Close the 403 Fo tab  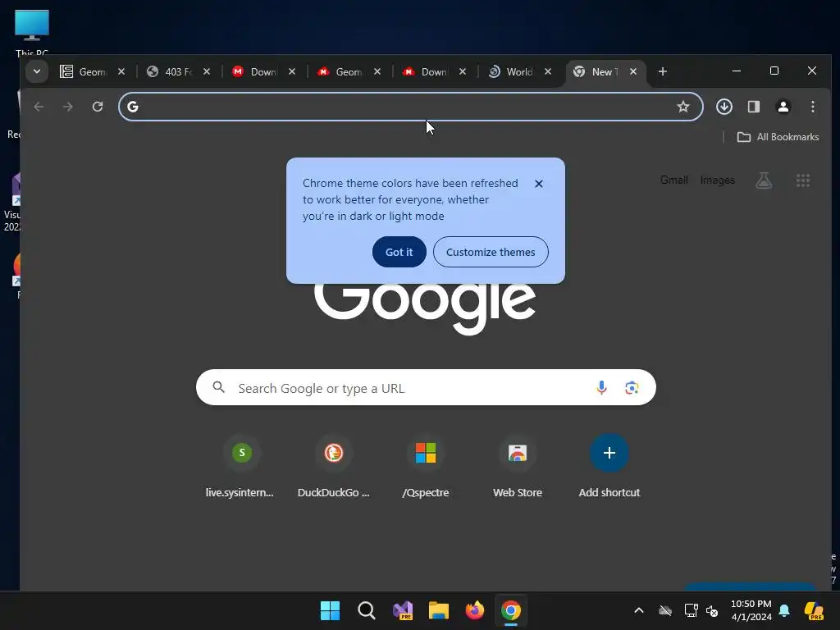point(207,72)
